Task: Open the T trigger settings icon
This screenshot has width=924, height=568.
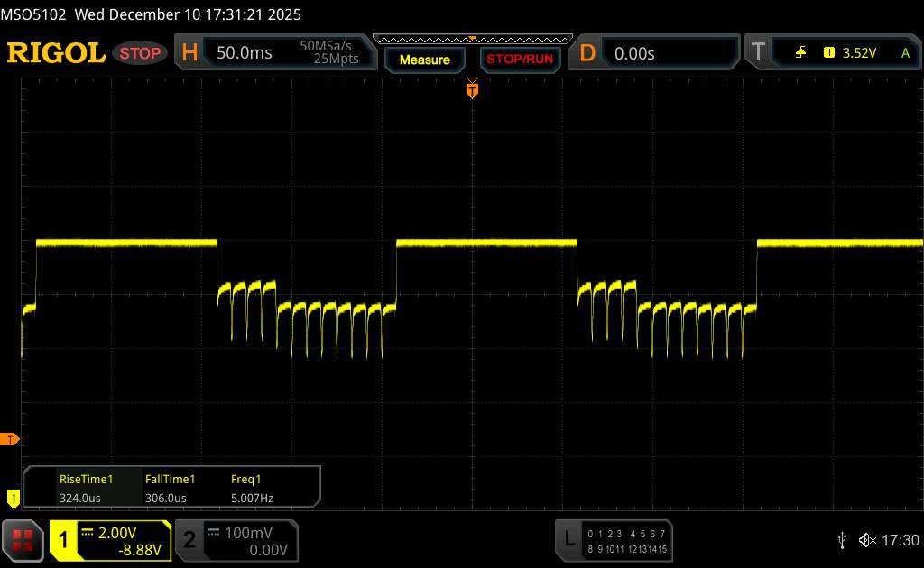Action: click(758, 53)
